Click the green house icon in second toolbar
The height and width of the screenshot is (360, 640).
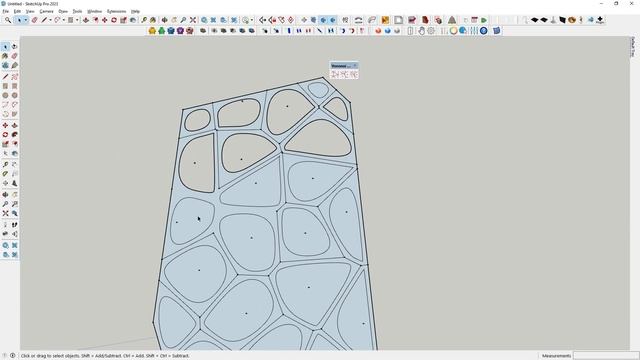point(162,31)
